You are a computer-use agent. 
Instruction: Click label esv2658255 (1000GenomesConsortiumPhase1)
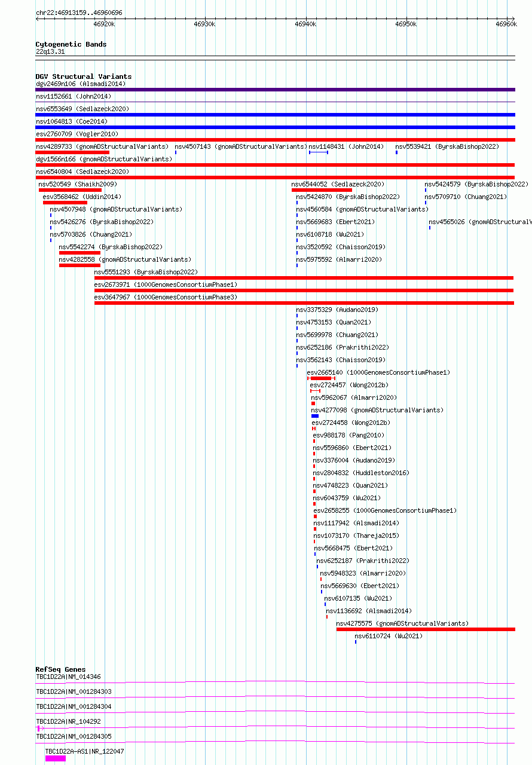pos(385,510)
